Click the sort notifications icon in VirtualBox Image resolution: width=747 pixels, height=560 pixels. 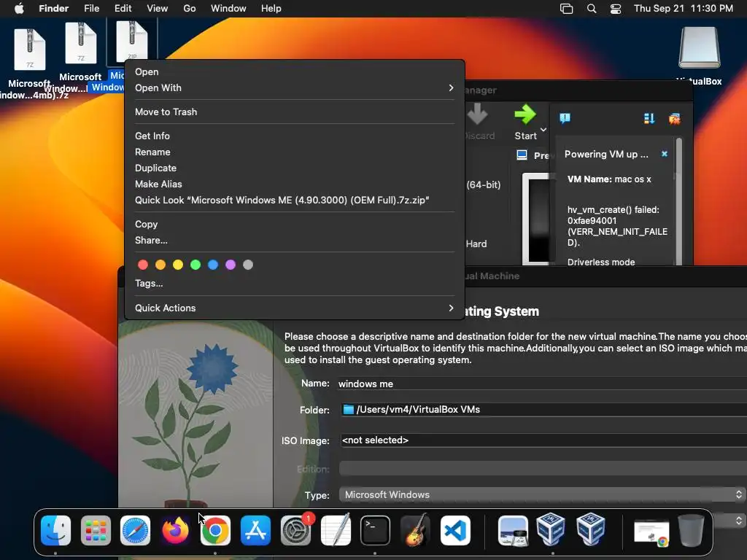(649, 118)
